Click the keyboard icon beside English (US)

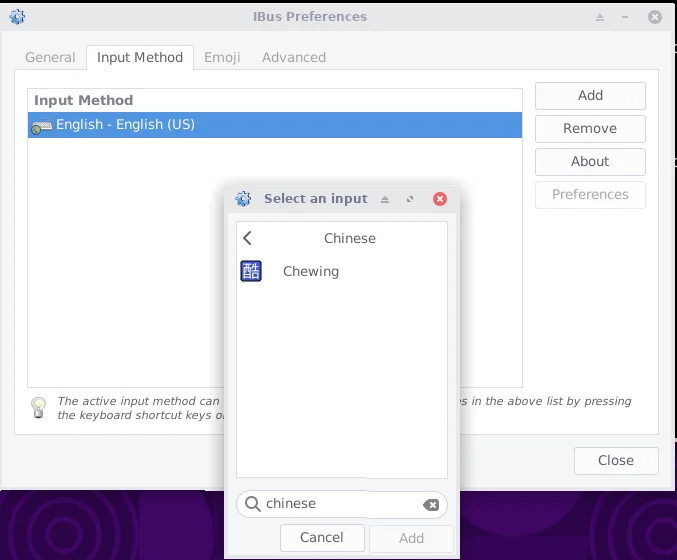(41, 126)
